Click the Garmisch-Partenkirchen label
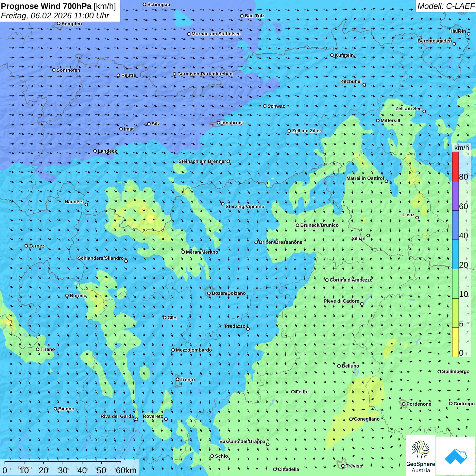Image resolution: width=476 pixels, height=476 pixels. [x=205, y=74]
